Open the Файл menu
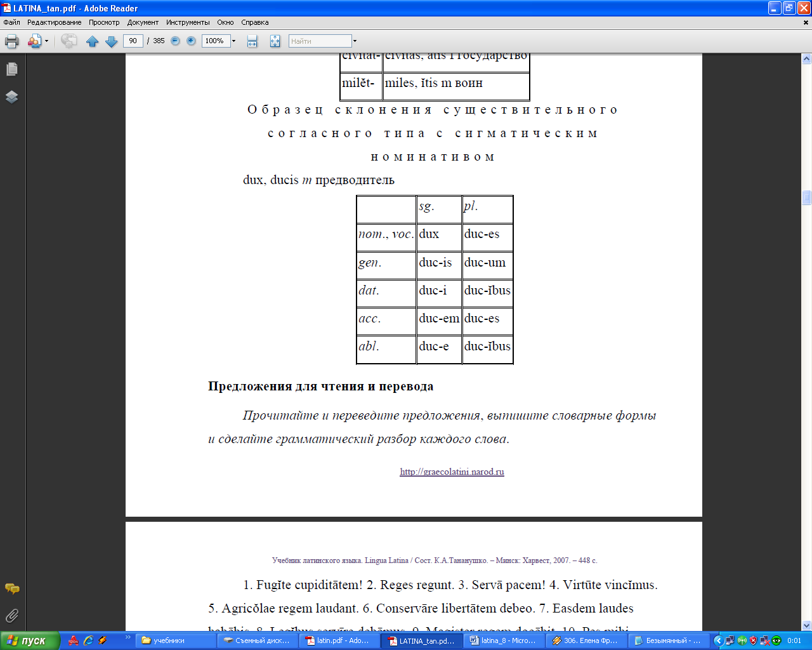This screenshot has width=812, height=650. click(x=11, y=22)
